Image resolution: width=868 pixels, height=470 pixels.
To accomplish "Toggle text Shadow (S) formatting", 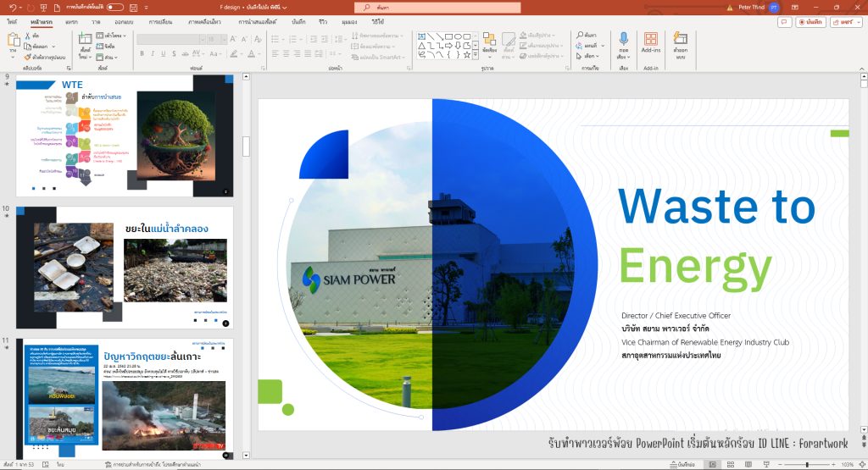I will point(174,53).
